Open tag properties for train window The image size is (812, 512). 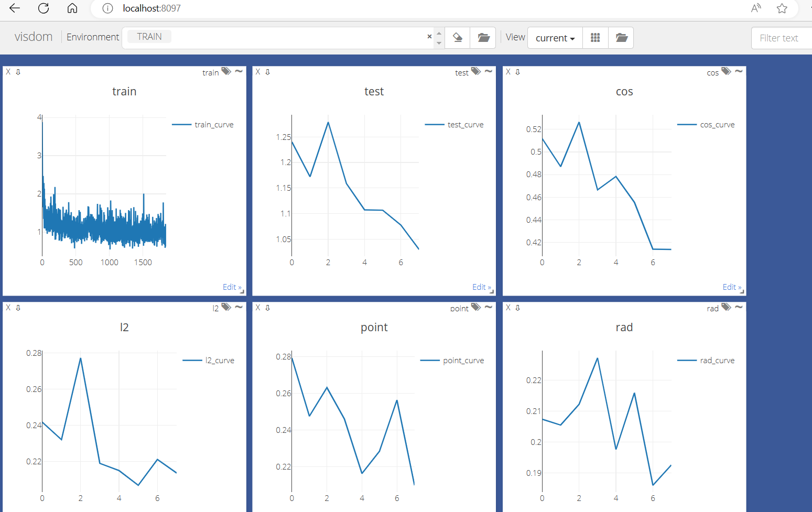(226, 71)
